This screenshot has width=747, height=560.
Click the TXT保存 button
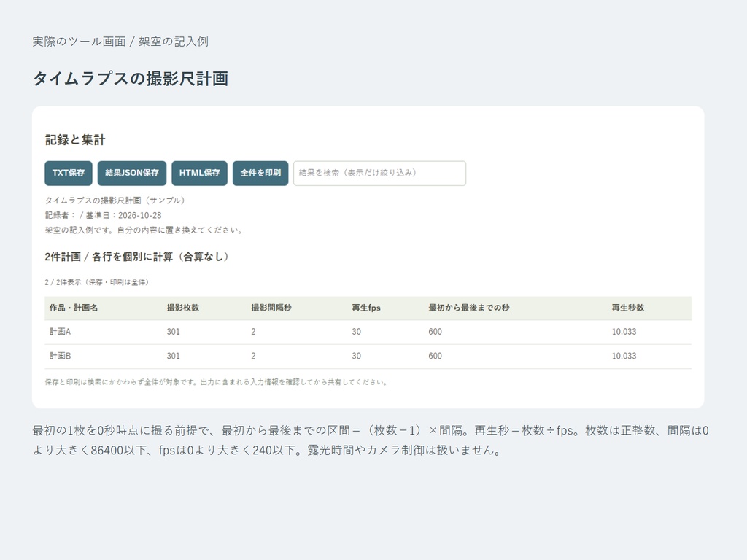[69, 173]
